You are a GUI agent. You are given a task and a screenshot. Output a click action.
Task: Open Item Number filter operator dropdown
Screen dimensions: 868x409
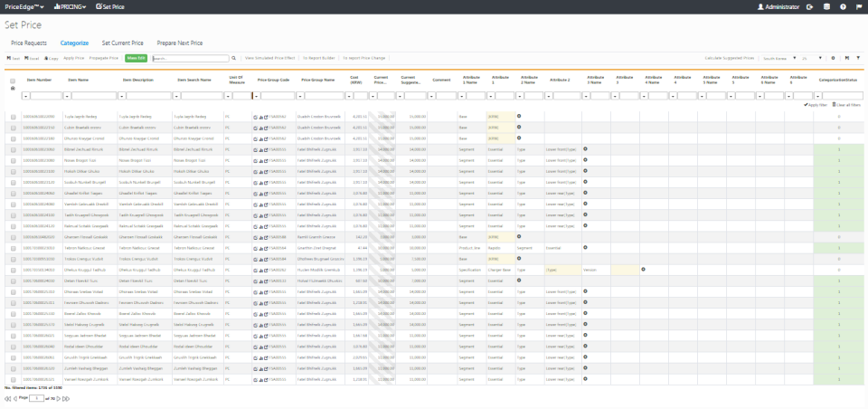[x=25, y=96]
